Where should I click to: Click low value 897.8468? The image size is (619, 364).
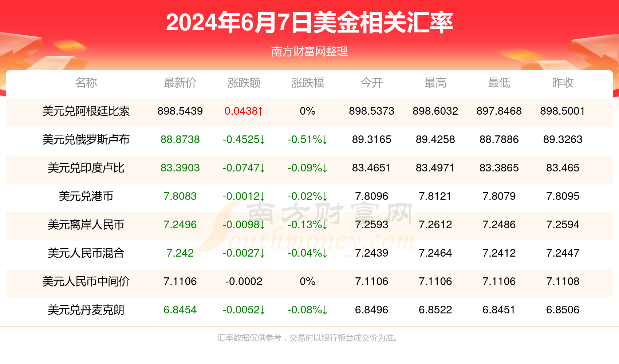click(x=499, y=111)
